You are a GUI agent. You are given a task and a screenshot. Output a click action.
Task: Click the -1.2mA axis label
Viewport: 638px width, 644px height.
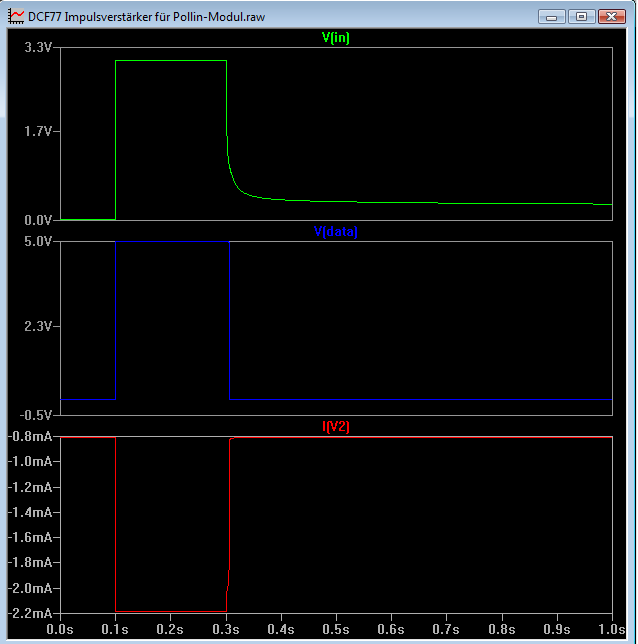pos(30,488)
